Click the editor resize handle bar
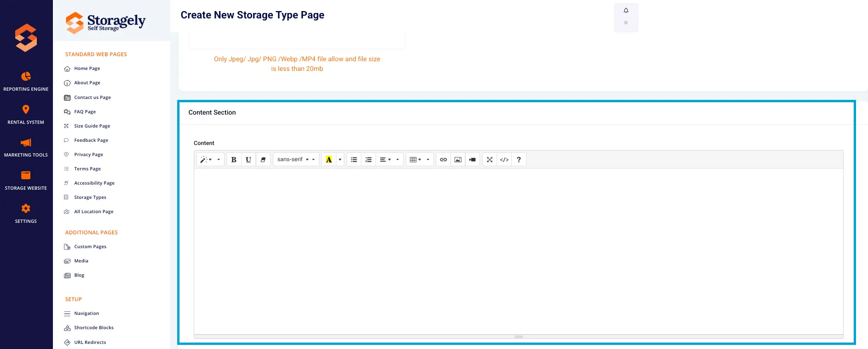The image size is (868, 349). 519,337
